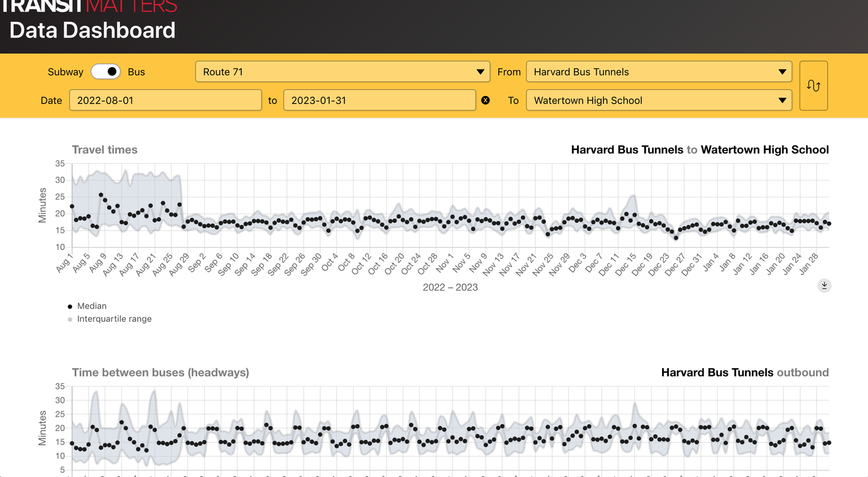Click the Interquartile range legend dot

[70, 318]
